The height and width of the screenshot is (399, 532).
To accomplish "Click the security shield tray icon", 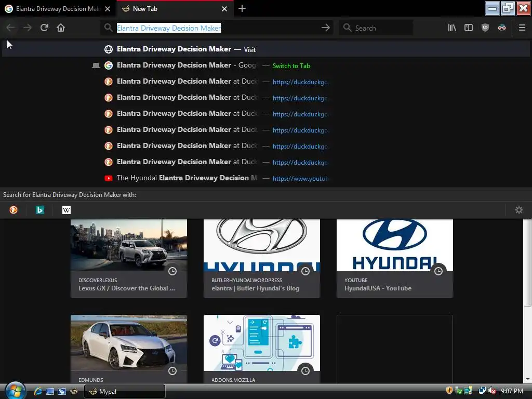I will point(449,391).
